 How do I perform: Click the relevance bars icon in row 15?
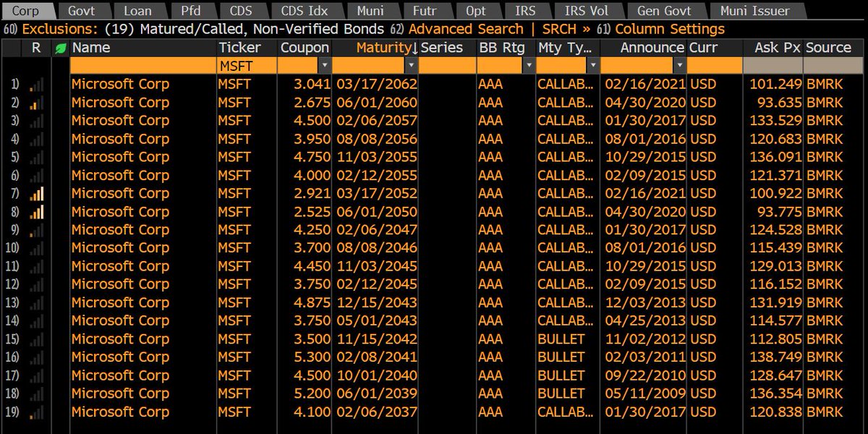(36, 339)
